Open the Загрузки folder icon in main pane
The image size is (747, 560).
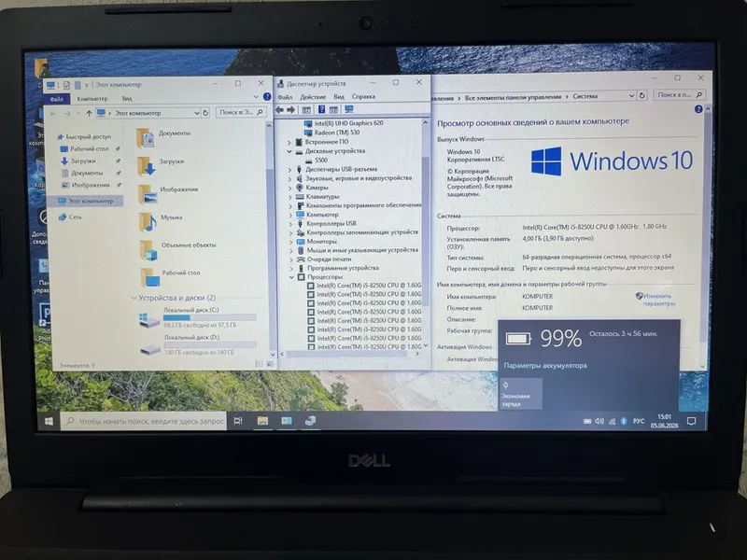click(146, 165)
